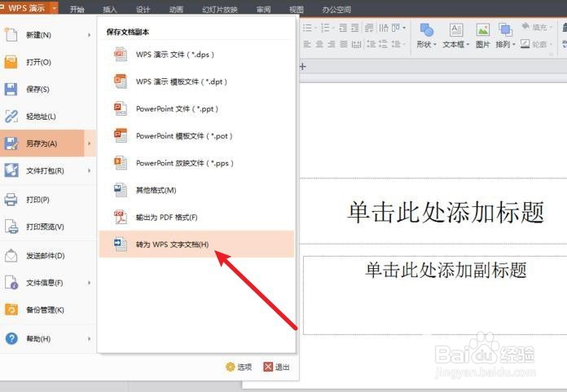This screenshot has height=392, width=567.
Task: Open the WPS 演示 button dropdown arrow
Action: (54, 7)
